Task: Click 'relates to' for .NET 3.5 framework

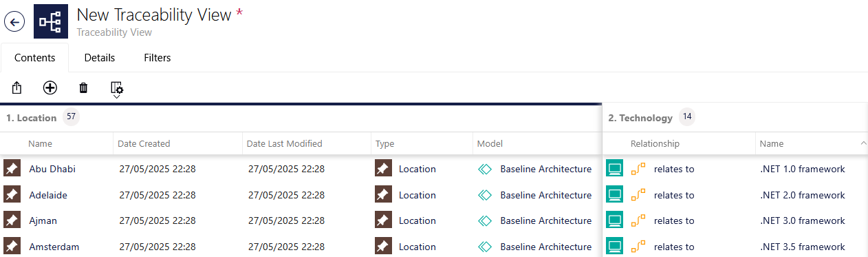Action: pos(674,247)
